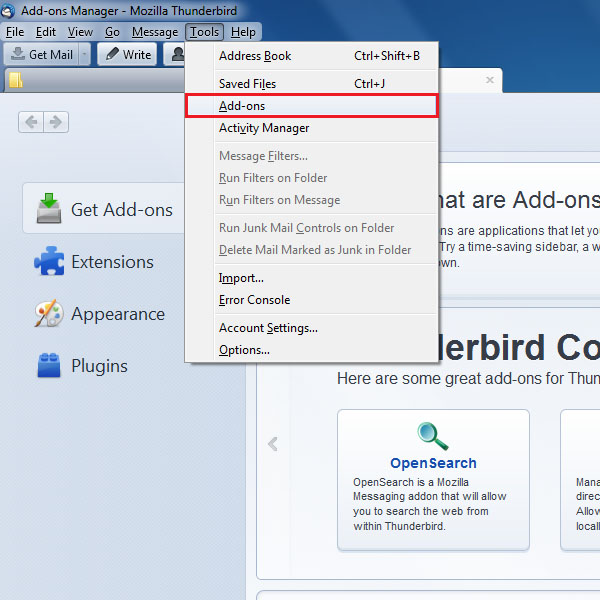Close the Add-ons Manager tab

coord(489,80)
